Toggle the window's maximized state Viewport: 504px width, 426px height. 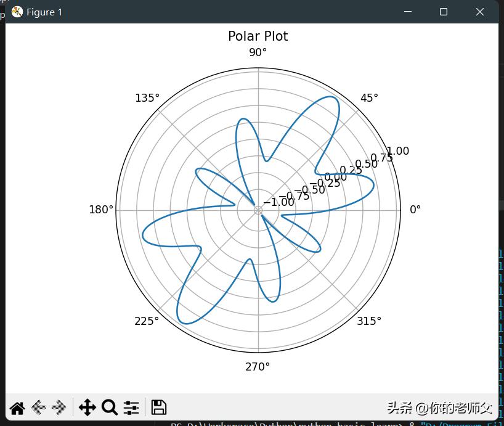point(443,12)
